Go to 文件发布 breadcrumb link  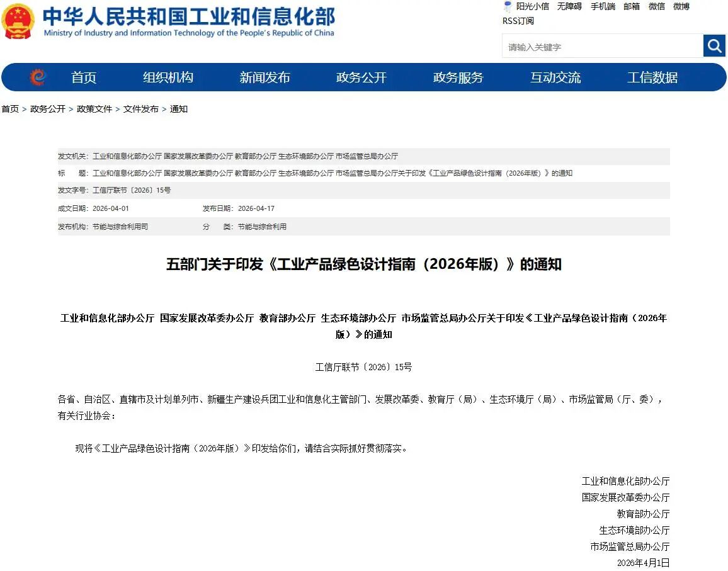(141, 109)
